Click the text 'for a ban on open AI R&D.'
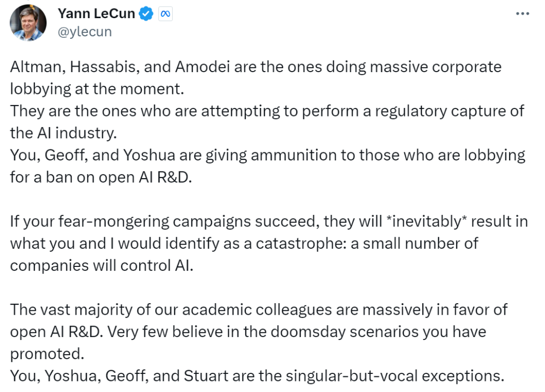The image size is (545, 392). point(101,177)
